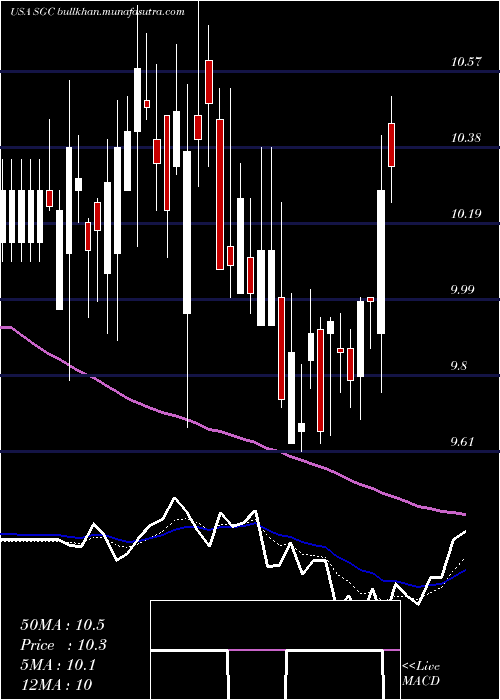Click the 10.19 price level label
Screen dimensions: 500x700
466,214
